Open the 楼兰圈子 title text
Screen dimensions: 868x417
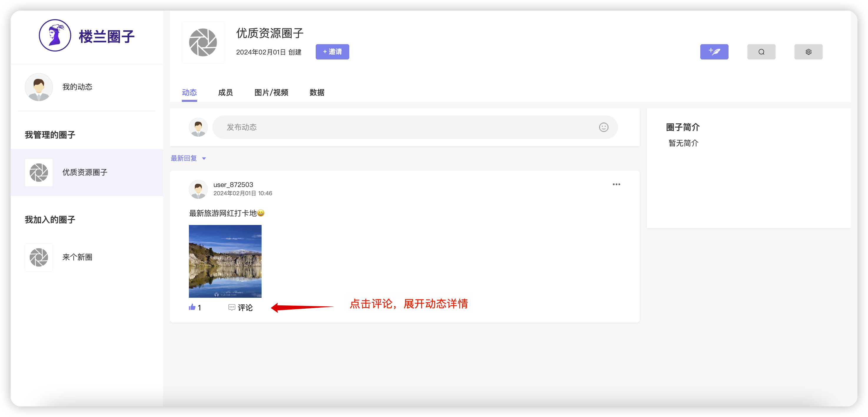107,37
